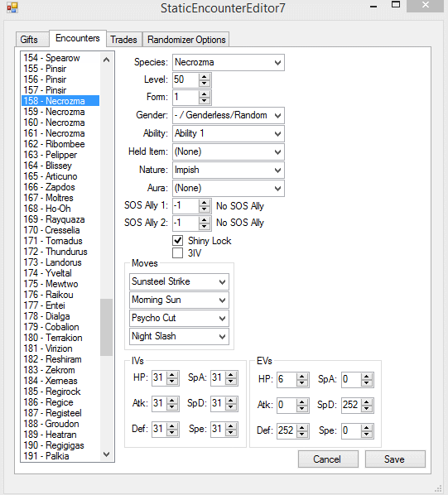Viewport: 448px width, 495px height.
Task: Open the Gender dropdown
Action: (229, 115)
